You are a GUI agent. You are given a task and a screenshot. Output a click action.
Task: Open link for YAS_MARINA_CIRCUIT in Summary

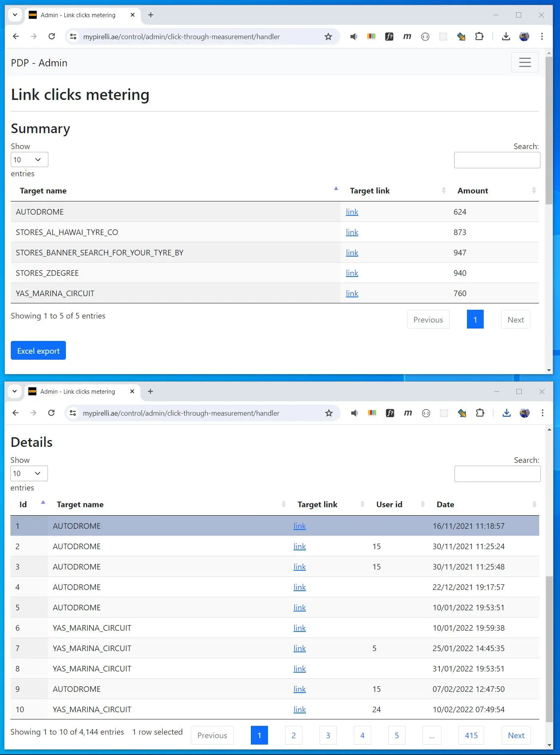[x=352, y=293]
